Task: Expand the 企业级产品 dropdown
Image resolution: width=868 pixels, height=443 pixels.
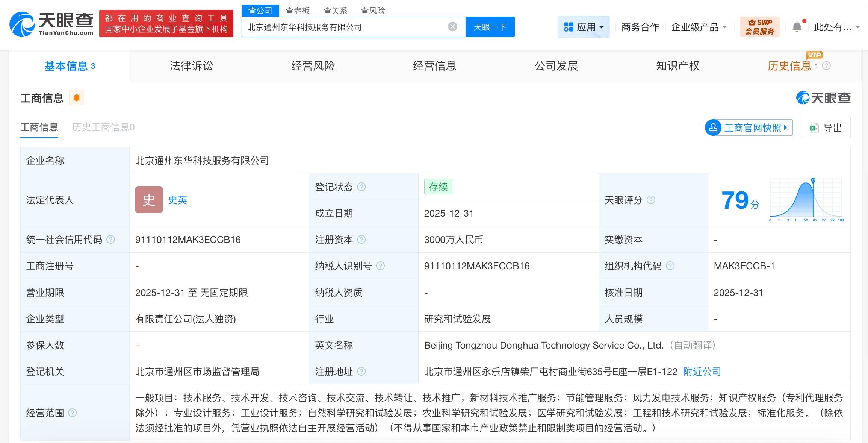Action: click(x=698, y=26)
